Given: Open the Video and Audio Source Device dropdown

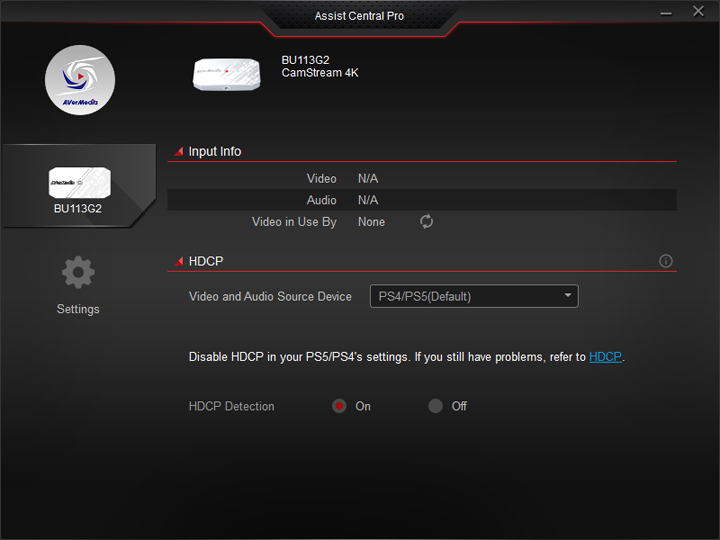Looking at the screenshot, I should 473,296.
